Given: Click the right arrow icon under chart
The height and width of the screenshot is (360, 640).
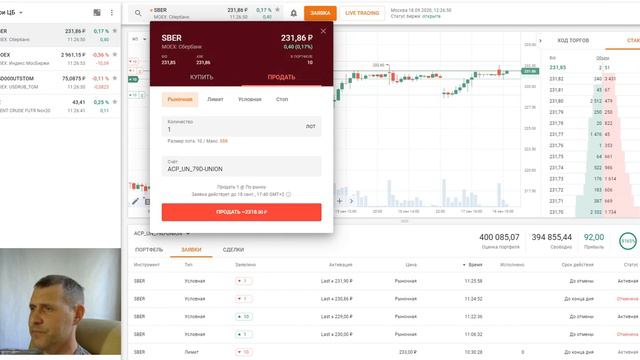Looking at the screenshot, I should [x=351, y=201].
